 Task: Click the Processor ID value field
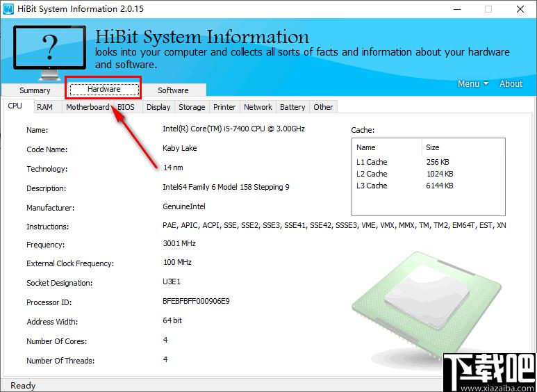click(196, 302)
